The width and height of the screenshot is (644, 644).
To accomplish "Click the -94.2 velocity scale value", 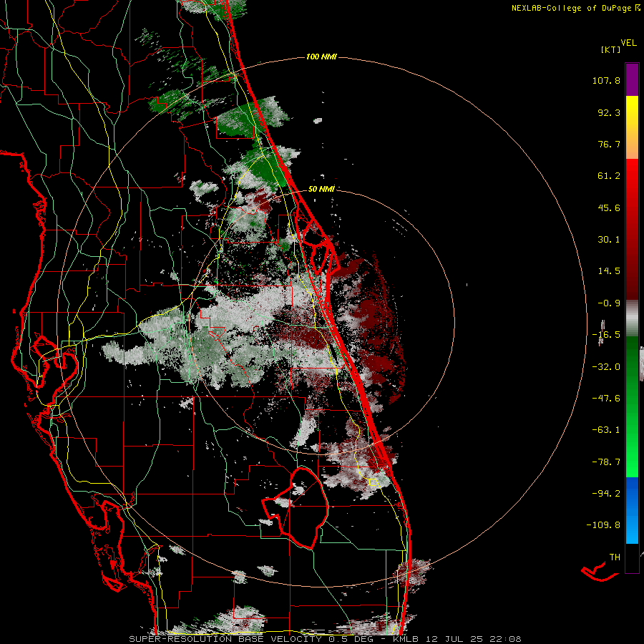I will coord(606,493).
